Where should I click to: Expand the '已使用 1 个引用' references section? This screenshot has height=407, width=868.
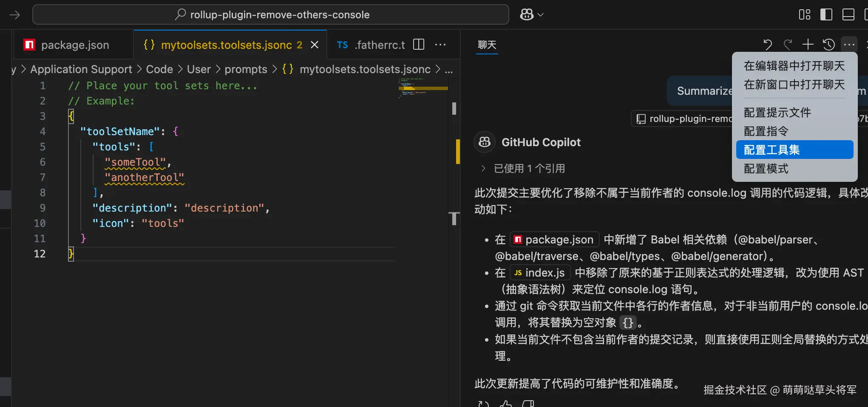tap(483, 168)
